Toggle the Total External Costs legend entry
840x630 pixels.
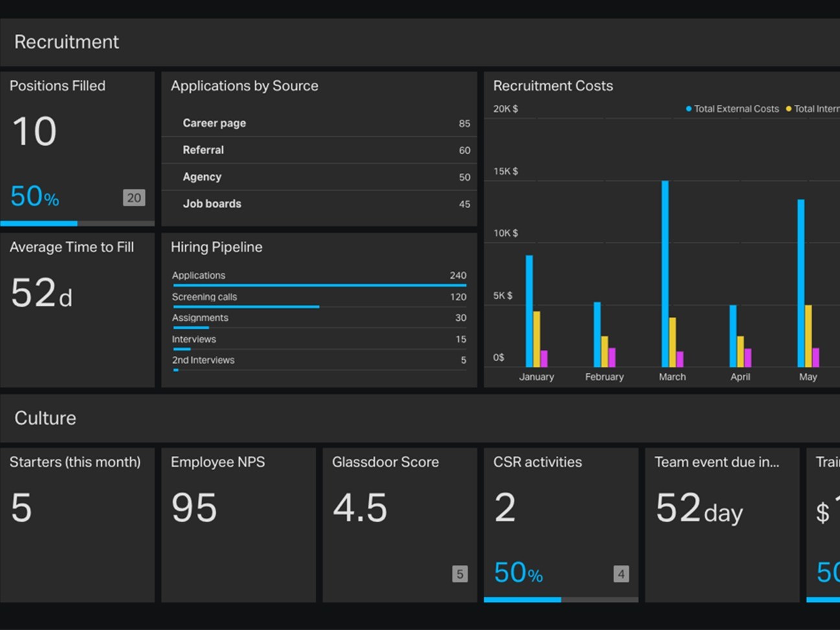click(x=732, y=109)
